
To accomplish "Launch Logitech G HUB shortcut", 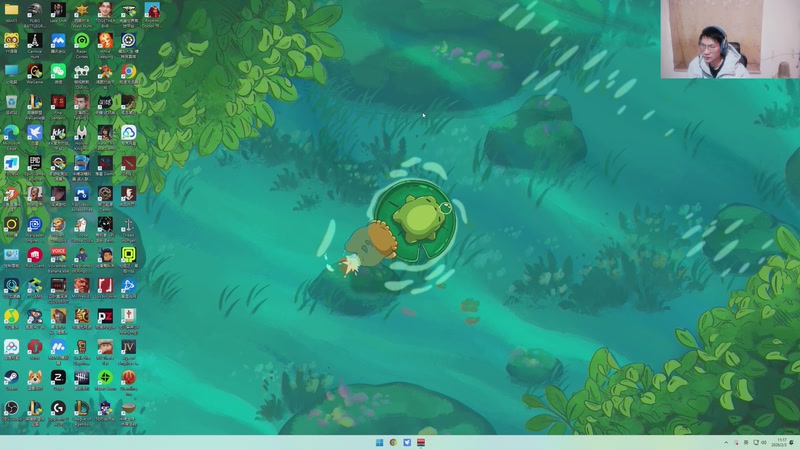I will pos(58,408).
